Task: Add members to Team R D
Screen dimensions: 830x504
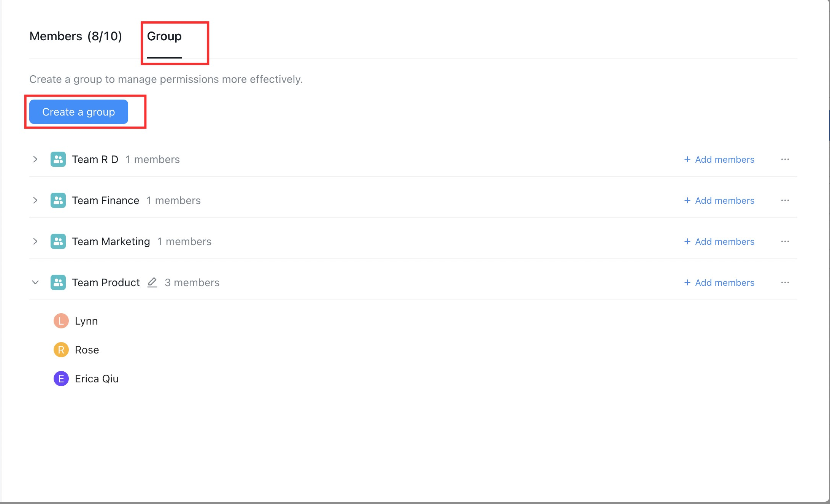Action: [x=719, y=159]
